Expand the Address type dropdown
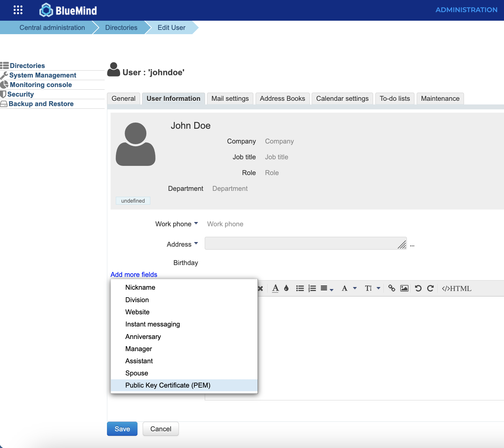The width and height of the screenshot is (504, 448). 196,244
